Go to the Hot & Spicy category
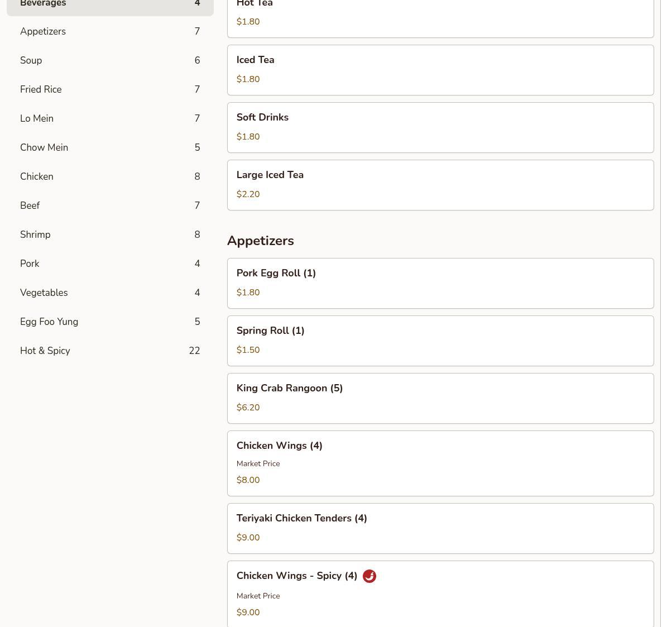The height and width of the screenshot is (627, 672). pos(110,351)
